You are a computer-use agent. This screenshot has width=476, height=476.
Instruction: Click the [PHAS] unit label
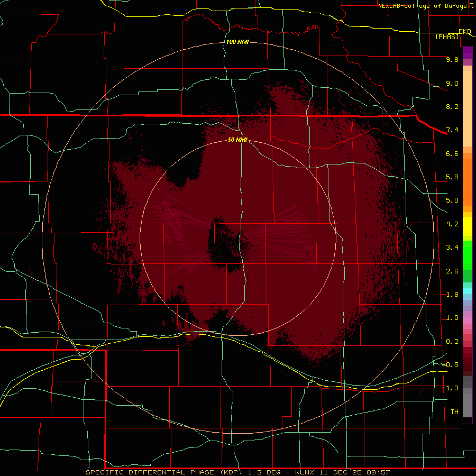[447, 37]
